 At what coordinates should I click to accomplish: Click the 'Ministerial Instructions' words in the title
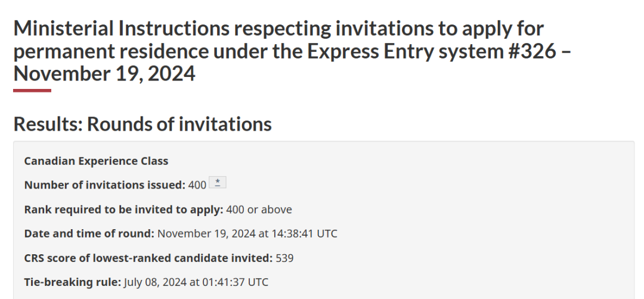tap(122, 29)
